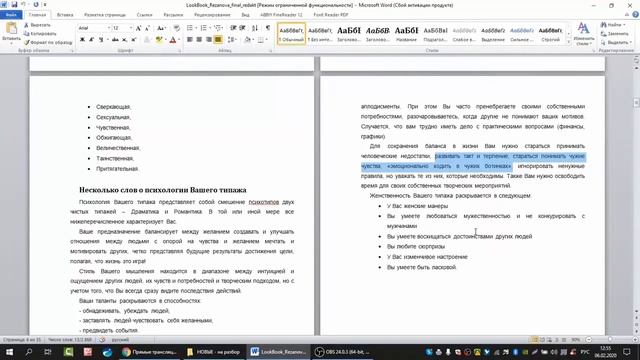Open the 'НОВЫЕ - на разбор' folder in taskbar
This screenshot has height=360, width=640.
click(213, 352)
